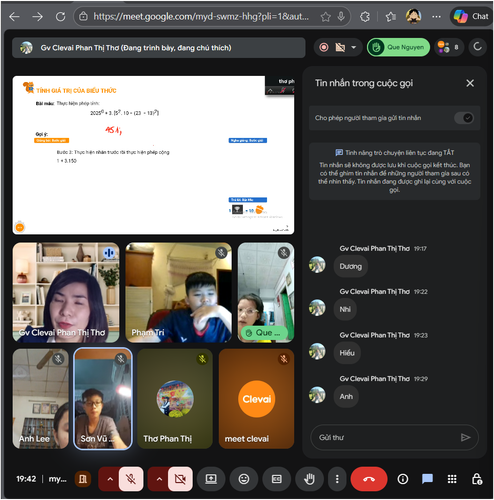
Task: Expand the recording options dropdown arrow
Action: point(354,47)
